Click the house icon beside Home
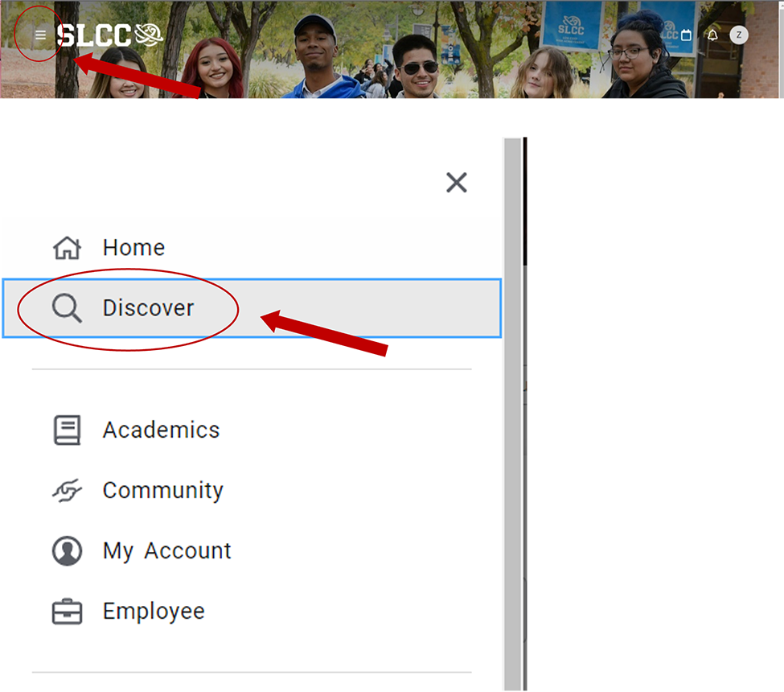Screen dimensions: 784x692 click(x=67, y=248)
